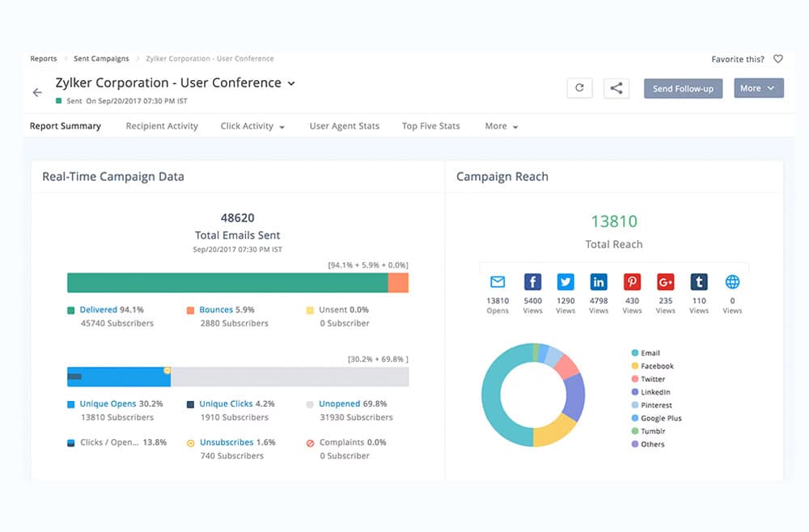Image resolution: width=809 pixels, height=532 pixels.
Task: Click the Send Follow-up button
Action: (x=683, y=88)
